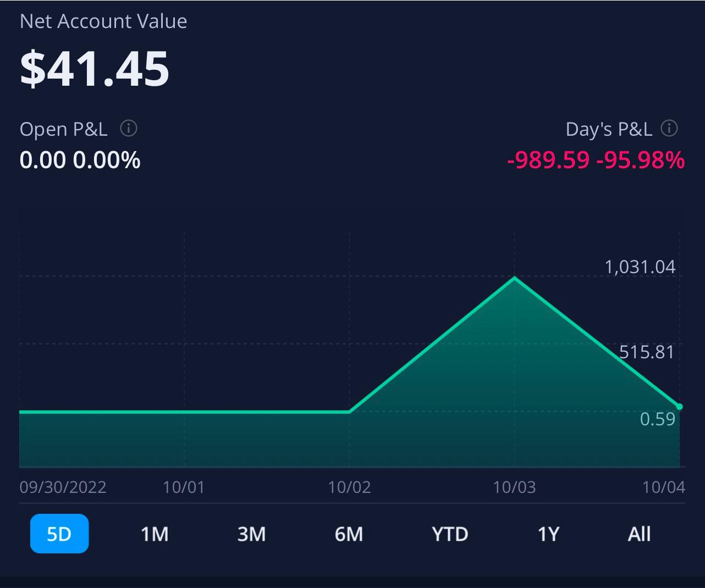Show the 6M chart range
Image resolution: width=705 pixels, height=588 pixels.
(349, 534)
